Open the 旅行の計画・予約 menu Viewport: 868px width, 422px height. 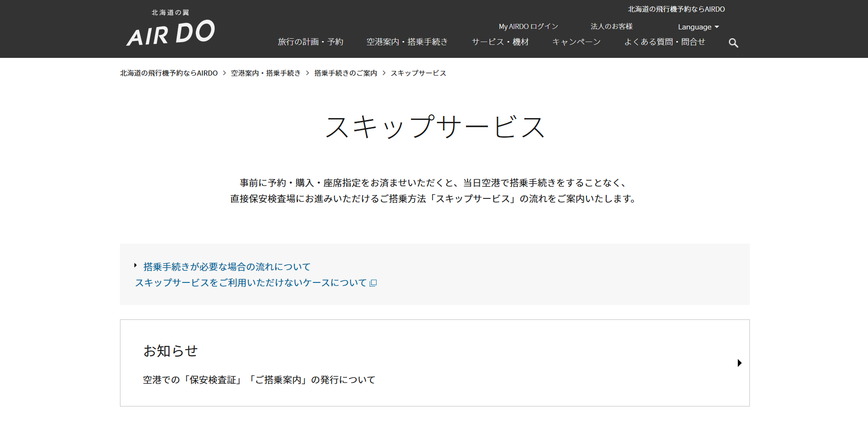click(x=310, y=42)
